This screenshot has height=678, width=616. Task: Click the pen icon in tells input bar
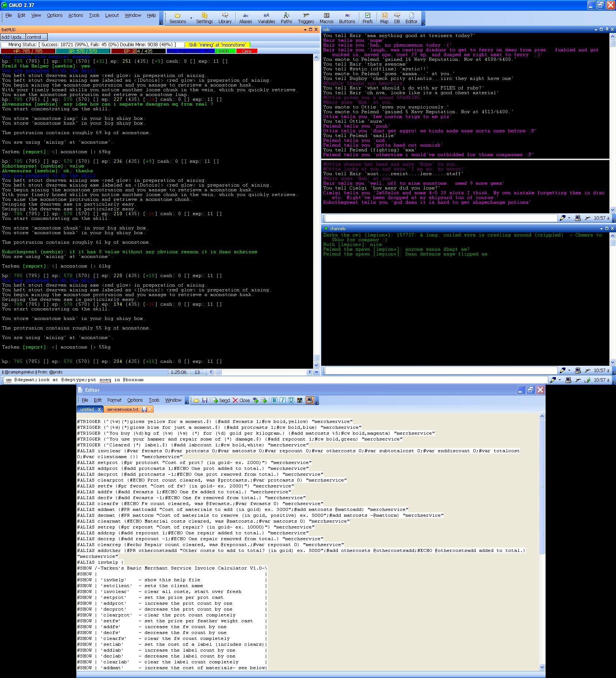click(562, 218)
